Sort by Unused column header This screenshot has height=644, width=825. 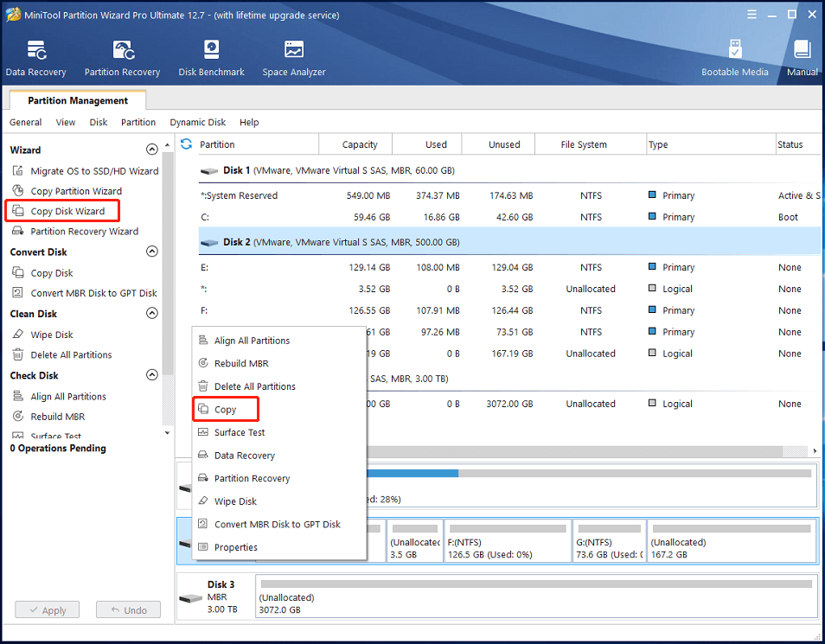point(498,144)
